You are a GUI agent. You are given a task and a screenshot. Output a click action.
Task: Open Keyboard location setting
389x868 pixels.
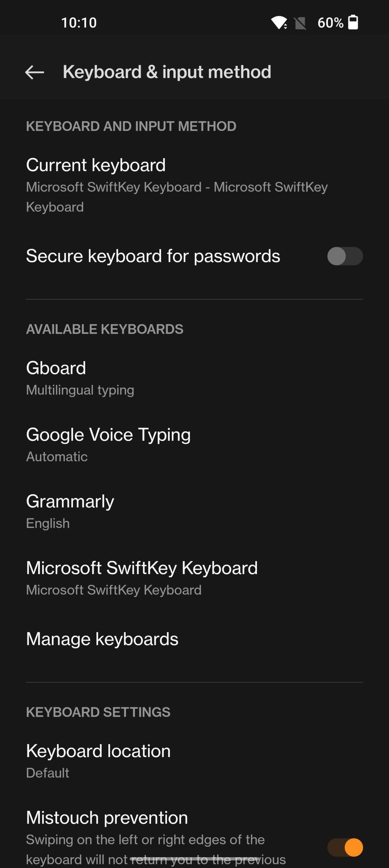click(98, 760)
